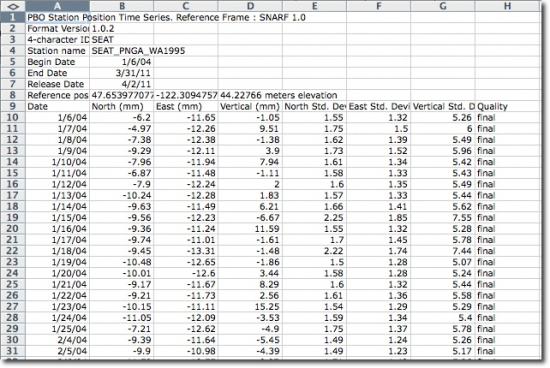Screen dimensions: 550x368
Task: Click the '1/10/04' date cell
Action: (58, 162)
